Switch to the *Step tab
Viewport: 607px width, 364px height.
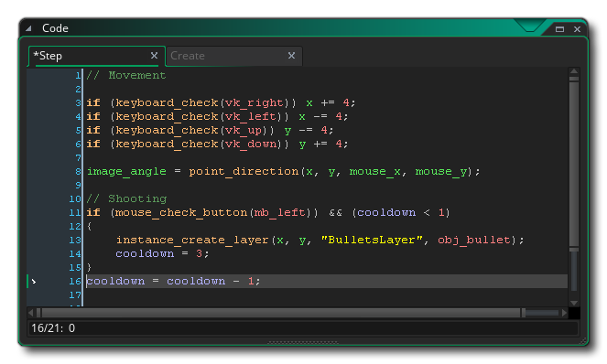tap(96, 56)
